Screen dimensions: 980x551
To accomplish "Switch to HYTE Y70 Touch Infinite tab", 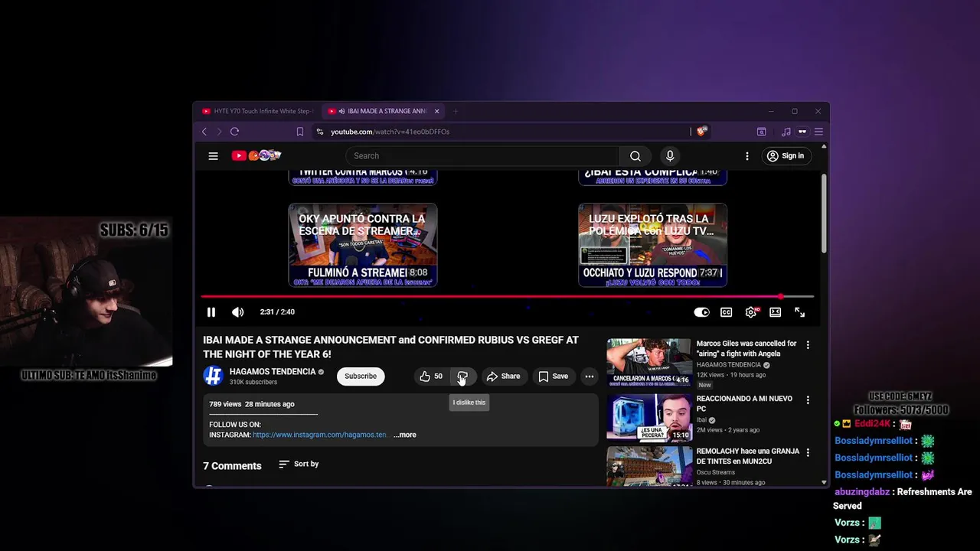I will [257, 111].
